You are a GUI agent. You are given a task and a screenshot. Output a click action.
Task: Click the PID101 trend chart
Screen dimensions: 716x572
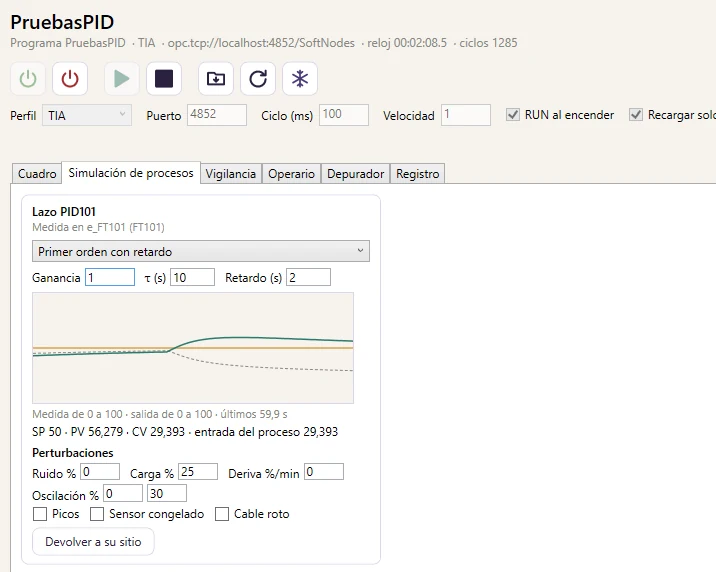coord(193,348)
